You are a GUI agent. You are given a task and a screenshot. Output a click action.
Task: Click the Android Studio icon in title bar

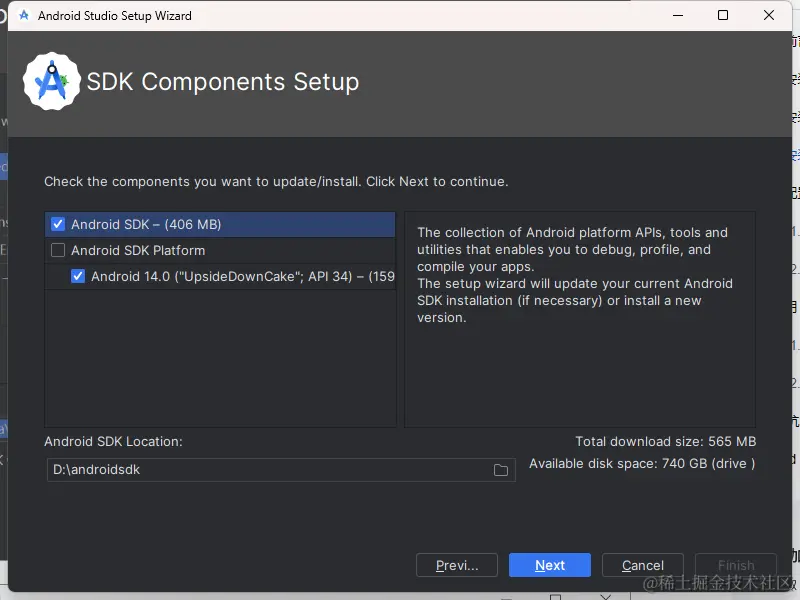[x=24, y=16]
